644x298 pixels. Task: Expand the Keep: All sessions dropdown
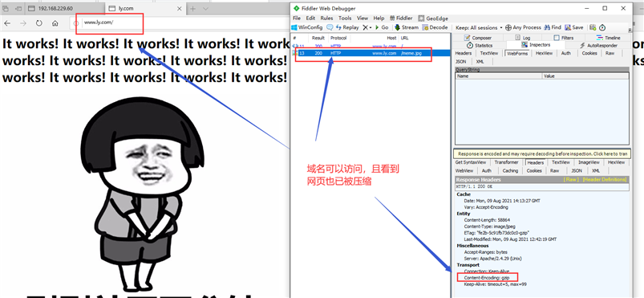479,27
